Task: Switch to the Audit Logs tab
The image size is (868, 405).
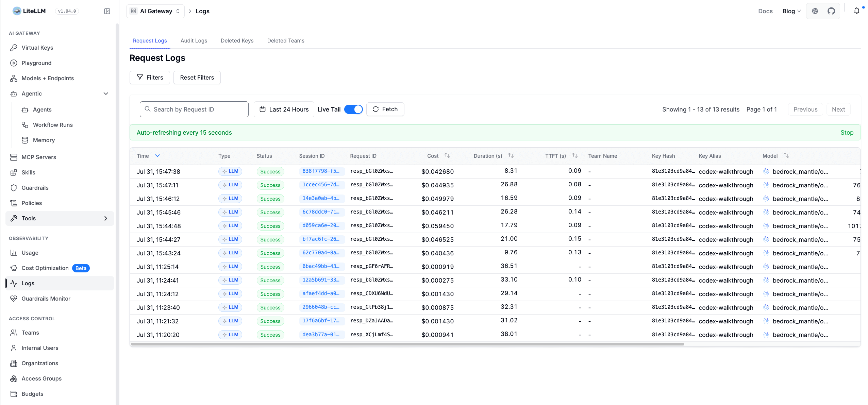Action: [x=194, y=40]
